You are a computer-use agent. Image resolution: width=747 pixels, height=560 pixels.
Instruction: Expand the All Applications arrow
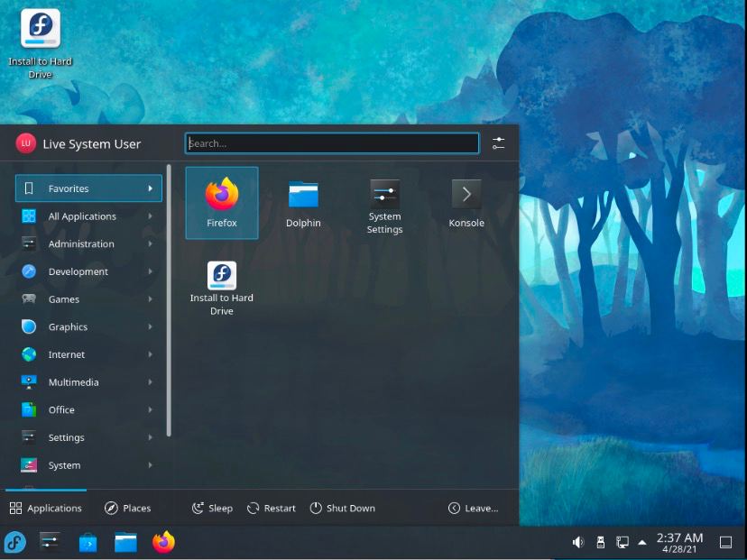coord(150,216)
